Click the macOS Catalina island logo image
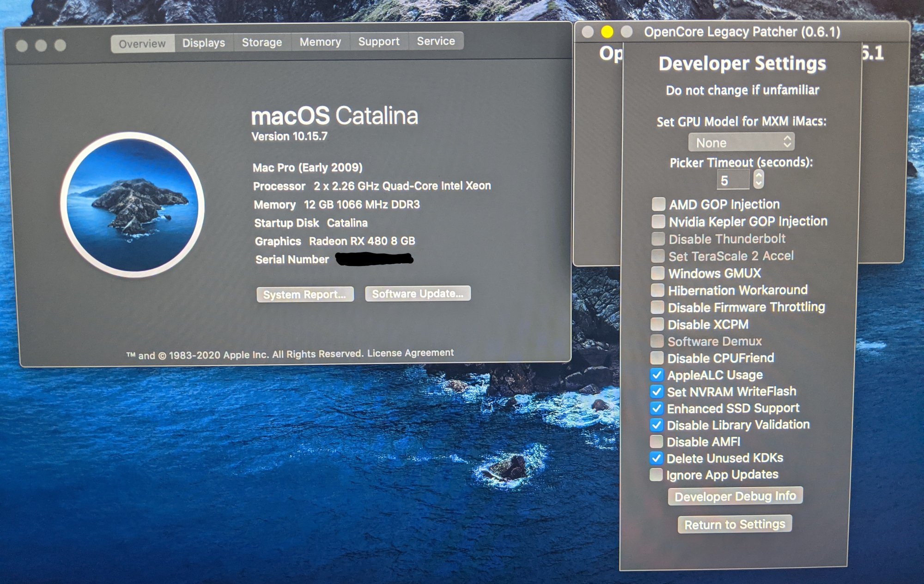The width and height of the screenshot is (924, 584). click(x=132, y=205)
